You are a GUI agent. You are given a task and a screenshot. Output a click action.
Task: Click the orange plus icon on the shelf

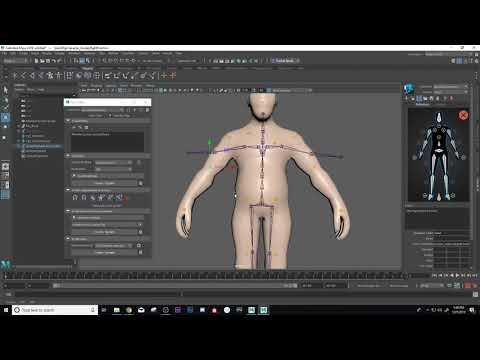pos(164,76)
